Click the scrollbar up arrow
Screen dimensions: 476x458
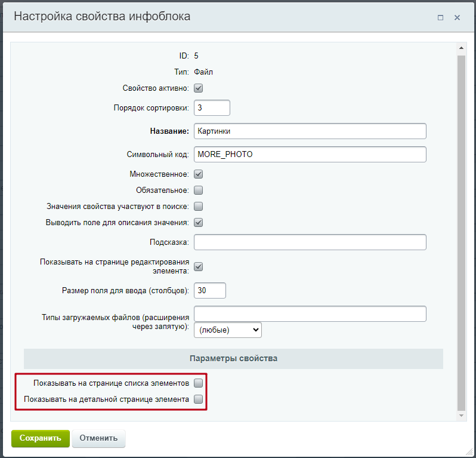tap(462, 48)
